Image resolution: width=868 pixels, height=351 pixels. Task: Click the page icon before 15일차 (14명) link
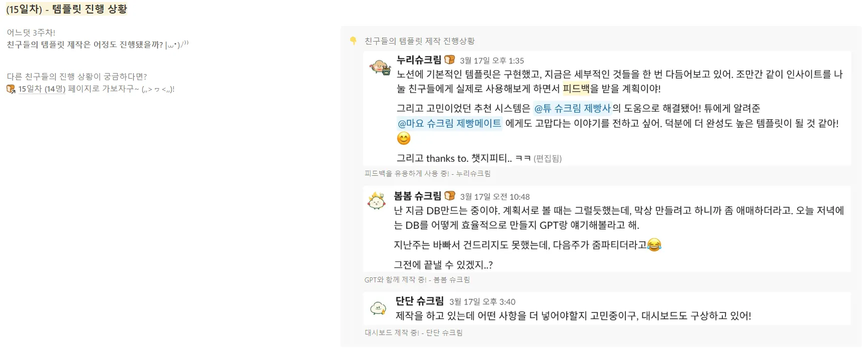[x=11, y=89]
